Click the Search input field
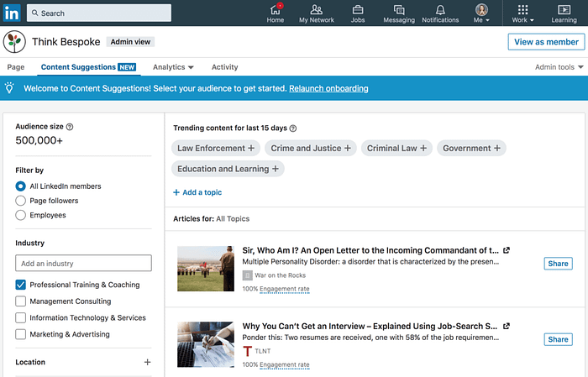Viewport: 588px width, 377px height. [x=99, y=13]
